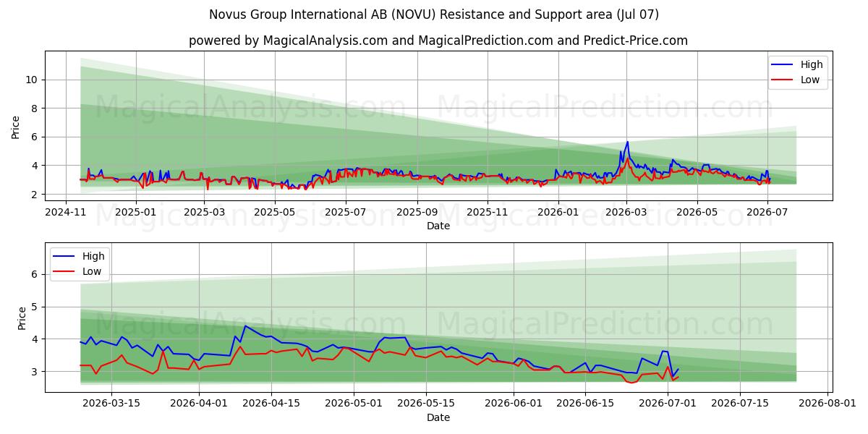Click the '2026-07' x-axis label

(x=767, y=213)
